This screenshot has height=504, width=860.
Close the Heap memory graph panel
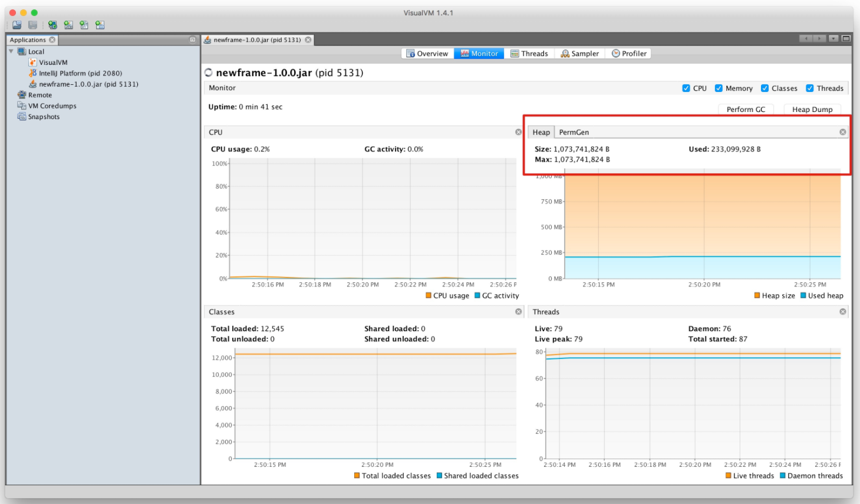pos(843,132)
